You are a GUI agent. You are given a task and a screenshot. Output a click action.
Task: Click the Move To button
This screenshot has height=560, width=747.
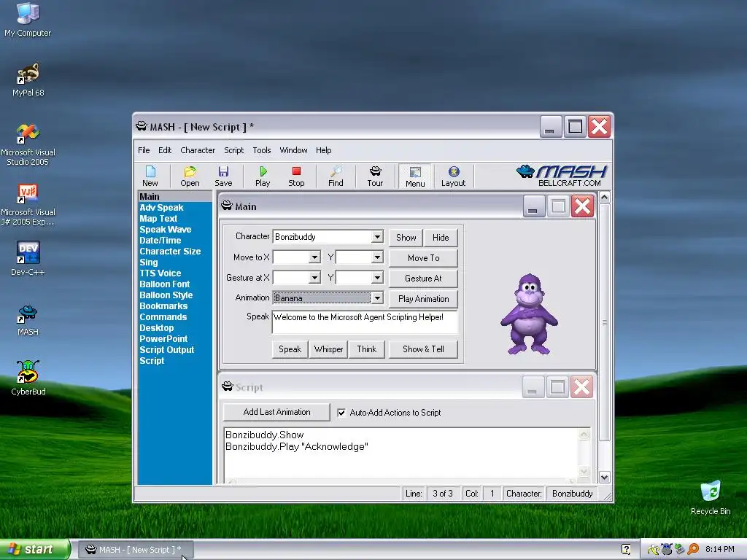coord(424,257)
